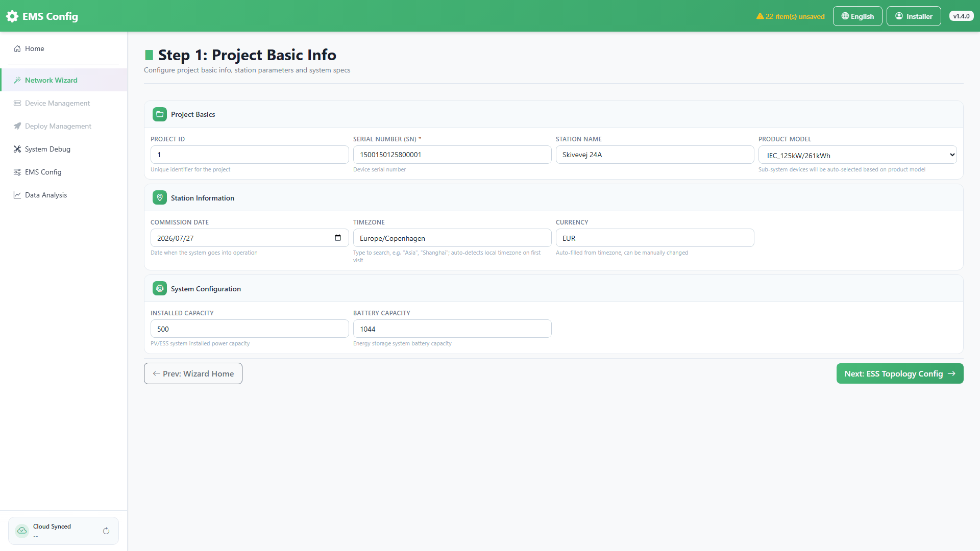Screen dimensions: 980x551
Task: Click the Cloud Synced status icon
Action: [22, 531]
